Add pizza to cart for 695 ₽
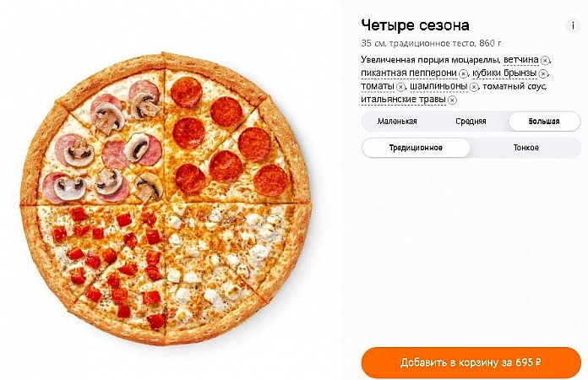This screenshot has width=588, height=380. click(471, 362)
